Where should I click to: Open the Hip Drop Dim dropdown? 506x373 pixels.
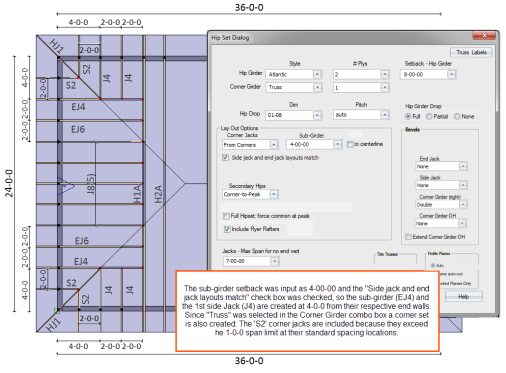click(317, 115)
